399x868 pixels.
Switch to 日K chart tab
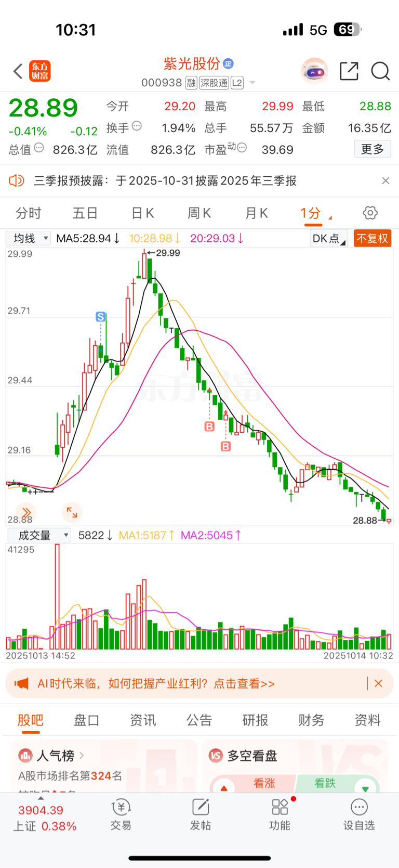point(142,213)
